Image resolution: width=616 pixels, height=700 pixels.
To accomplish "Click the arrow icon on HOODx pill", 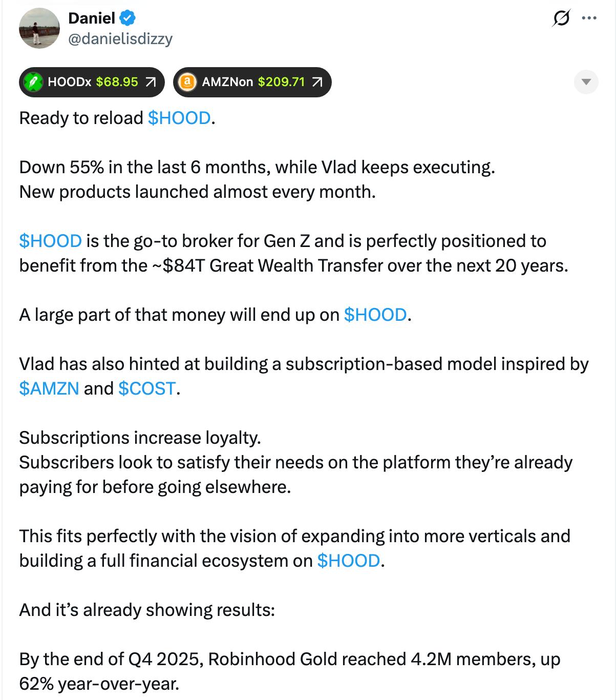I will pyautogui.click(x=151, y=82).
